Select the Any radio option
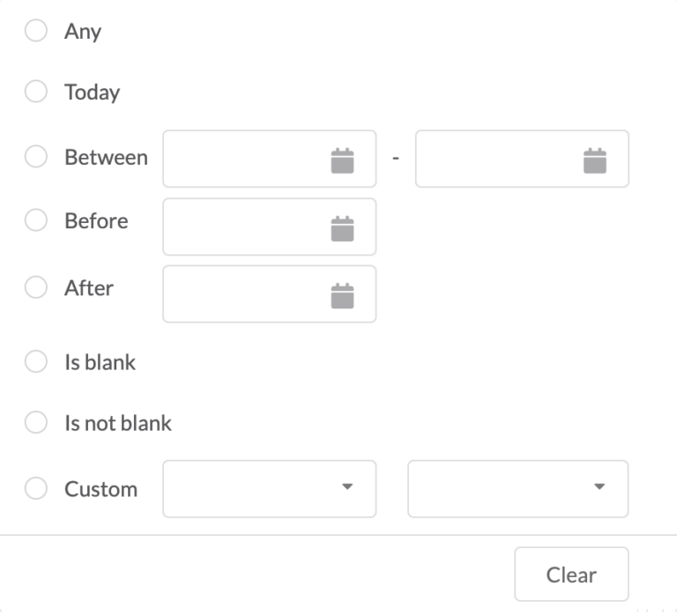Screen dimensions: 677x616 click(x=36, y=30)
